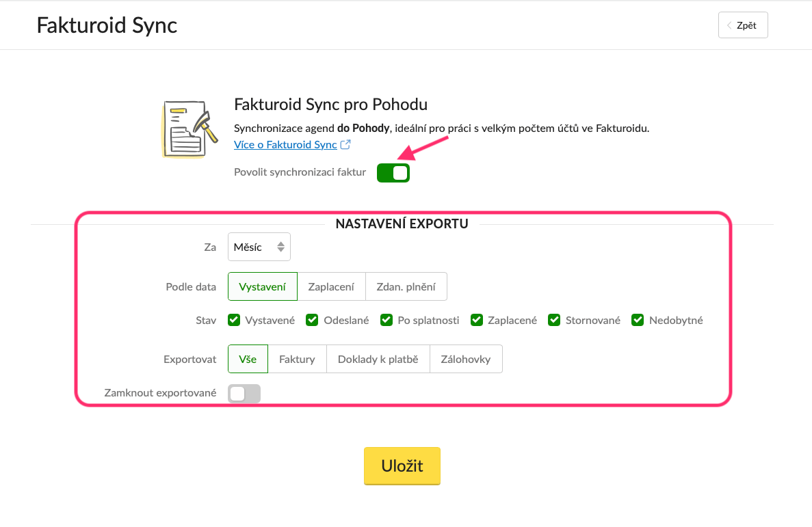Select Vystavení under Podle data

263,286
